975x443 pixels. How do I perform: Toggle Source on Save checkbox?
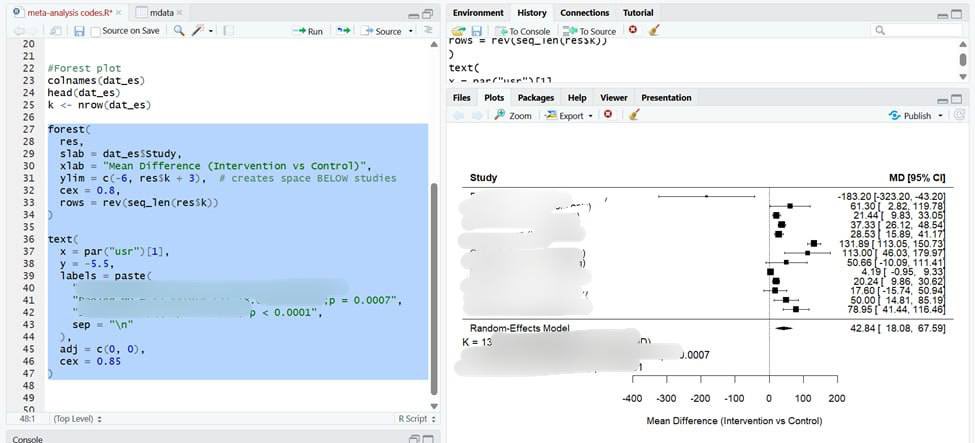tap(95, 31)
